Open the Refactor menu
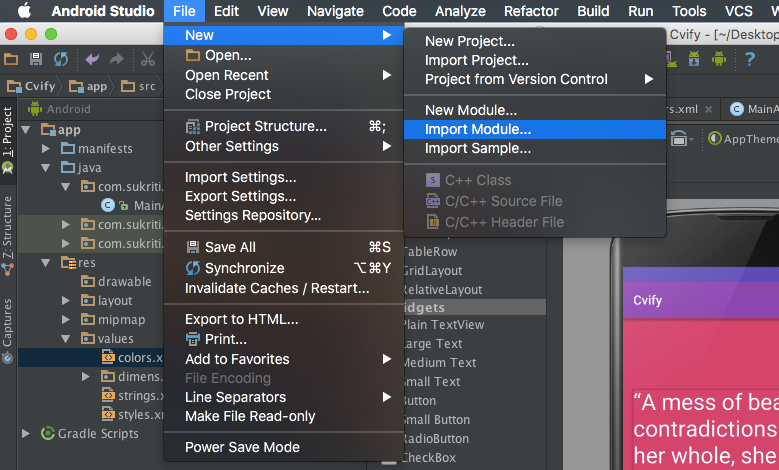 [531, 10]
